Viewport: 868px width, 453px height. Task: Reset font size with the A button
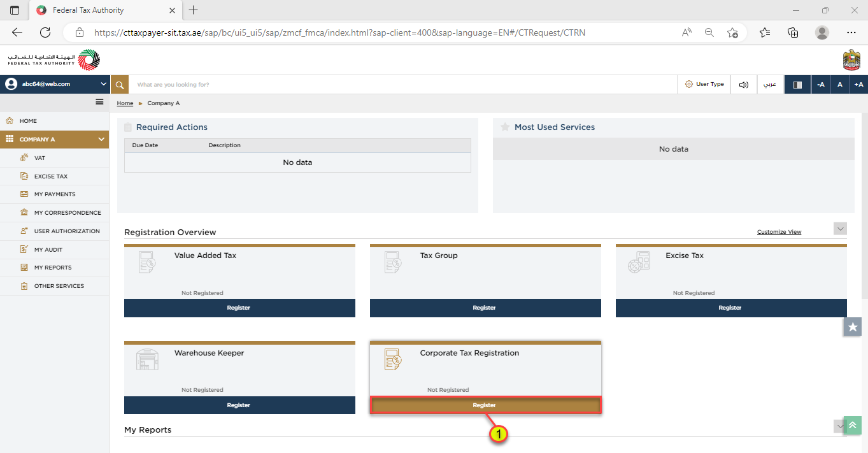[840, 84]
